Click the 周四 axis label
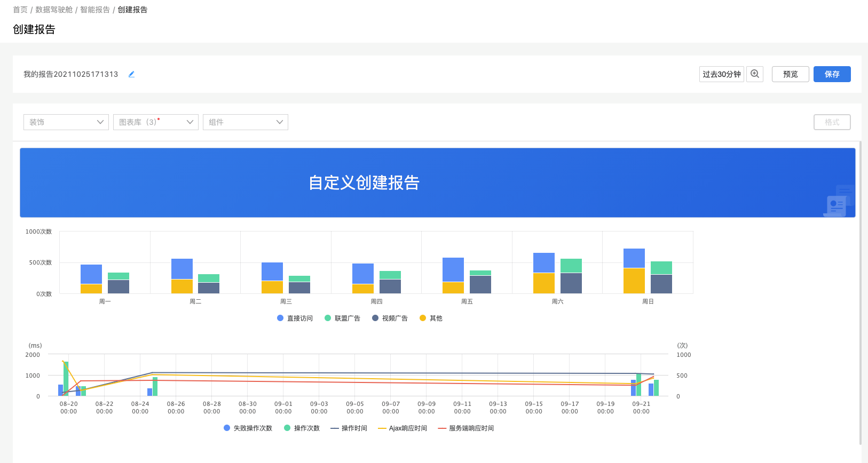 point(376,301)
